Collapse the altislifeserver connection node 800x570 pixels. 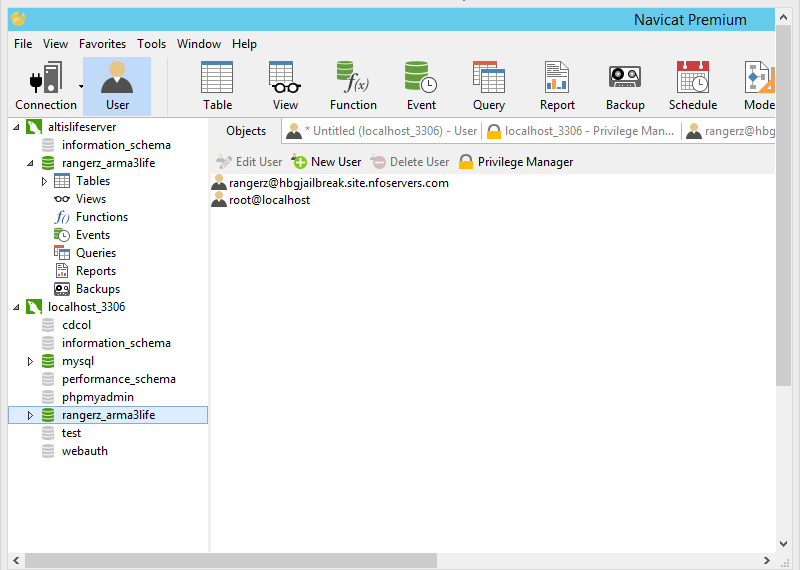(x=16, y=127)
